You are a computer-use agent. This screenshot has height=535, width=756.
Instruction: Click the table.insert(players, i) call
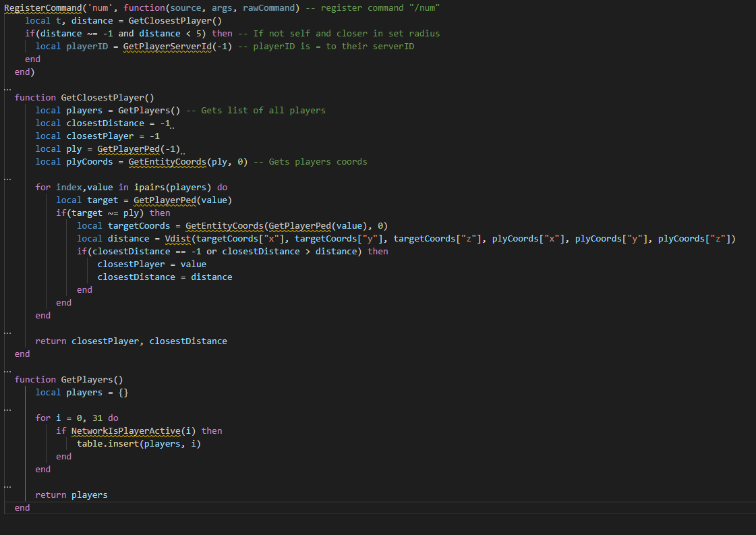point(139,443)
